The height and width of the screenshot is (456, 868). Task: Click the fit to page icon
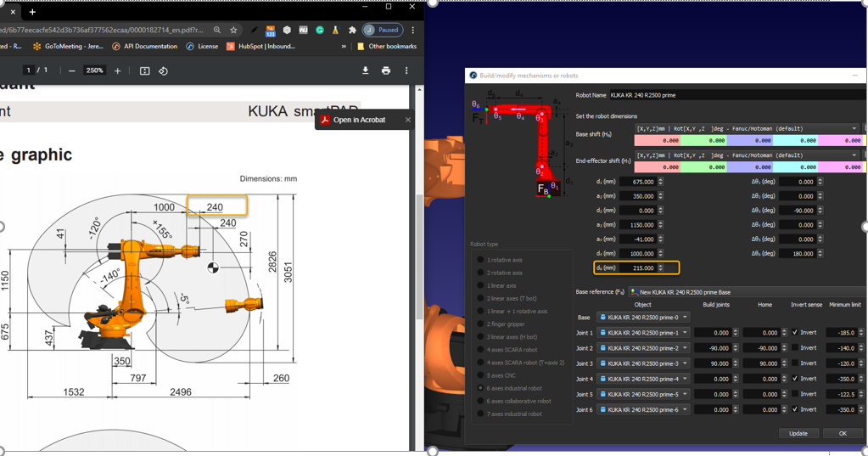pyautogui.click(x=144, y=70)
